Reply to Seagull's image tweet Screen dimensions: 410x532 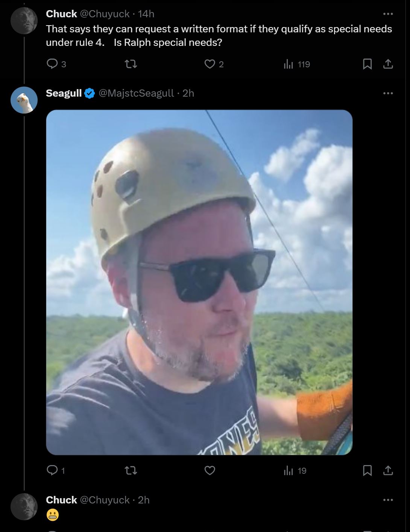coord(56,470)
